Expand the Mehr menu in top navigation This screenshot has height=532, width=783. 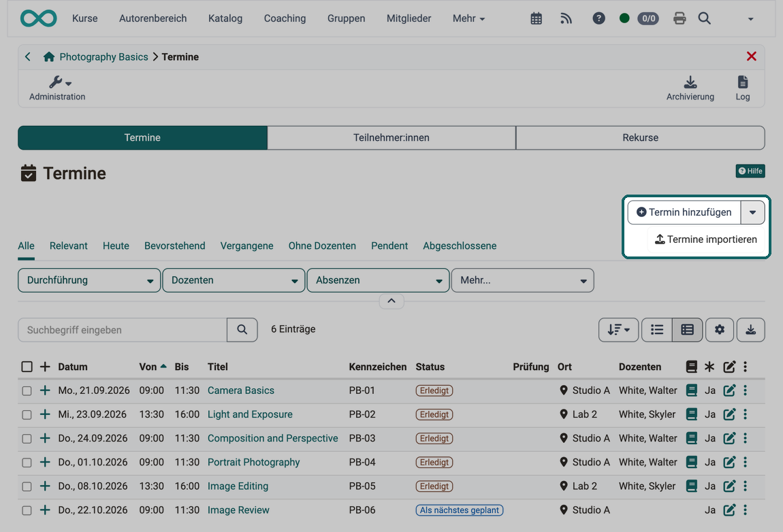[468, 18]
